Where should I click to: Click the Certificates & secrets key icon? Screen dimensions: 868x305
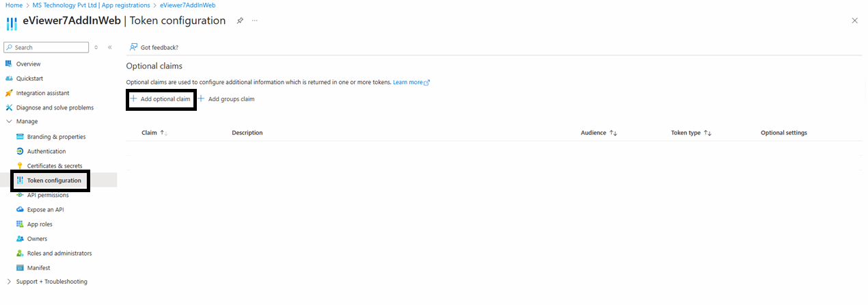click(20, 165)
